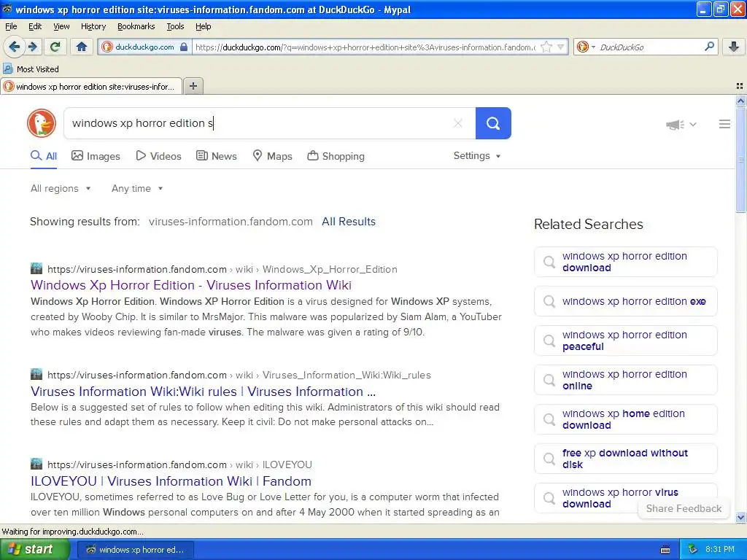This screenshot has width=747, height=560.
Task: Open the megaphone announcements menu
Action: click(681, 124)
